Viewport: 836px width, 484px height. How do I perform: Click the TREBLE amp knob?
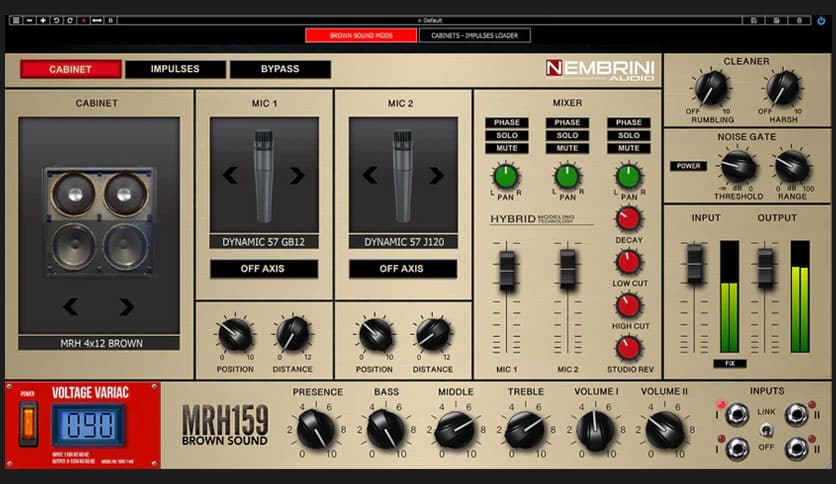[x=525, y=430]
